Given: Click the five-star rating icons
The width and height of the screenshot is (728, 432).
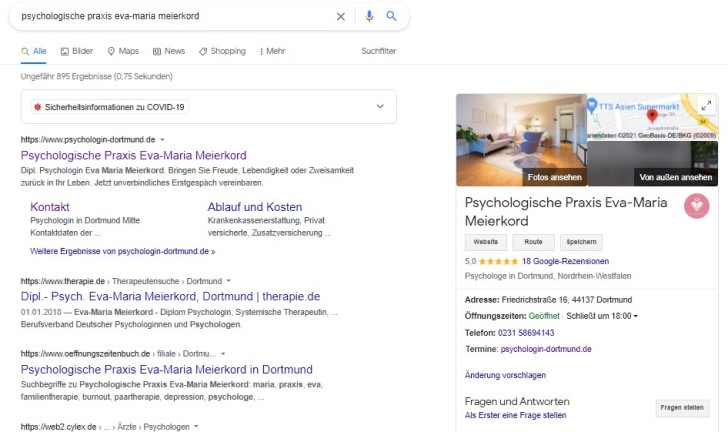Looking at the screenshot, I should coord(498,262).
